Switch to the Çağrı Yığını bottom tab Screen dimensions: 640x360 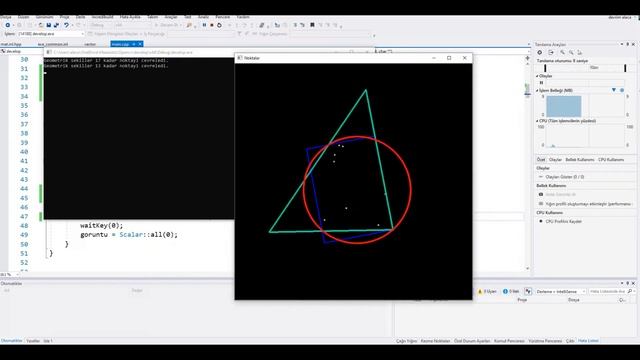(x=406, y=340)
